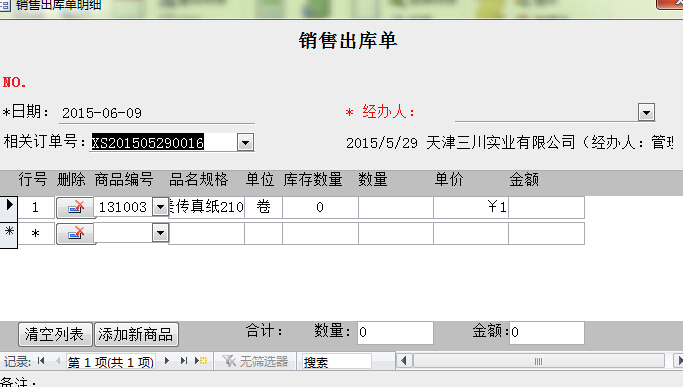Screen dimensions: 683x387
Task: Go to previous record arrow
Action: (58, 361)
